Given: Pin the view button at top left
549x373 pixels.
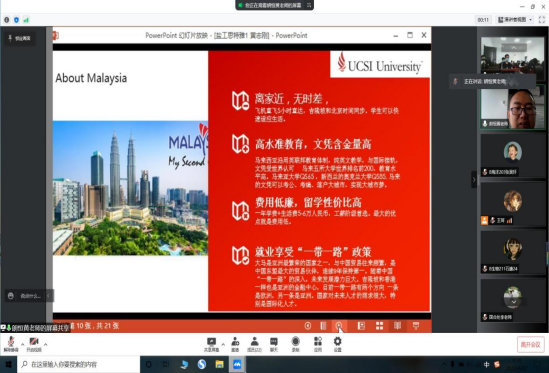Looking at the screenshot, I should coord(20,38).
